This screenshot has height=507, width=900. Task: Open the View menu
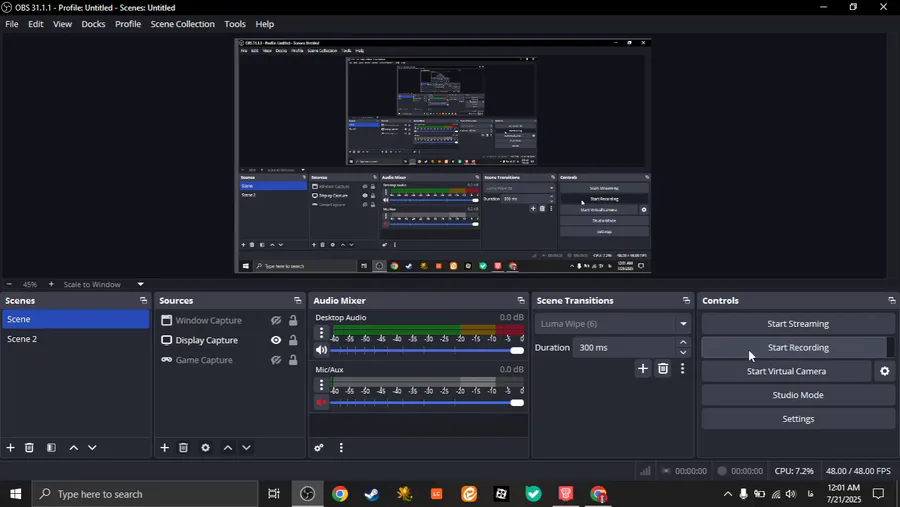click(x=63, y=24)
